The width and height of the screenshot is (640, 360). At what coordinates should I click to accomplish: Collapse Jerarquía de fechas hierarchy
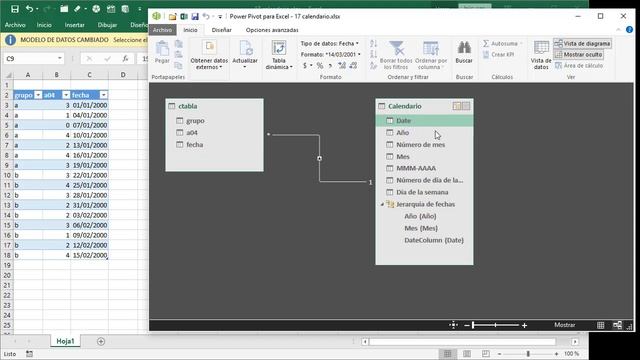pos(382,204)
